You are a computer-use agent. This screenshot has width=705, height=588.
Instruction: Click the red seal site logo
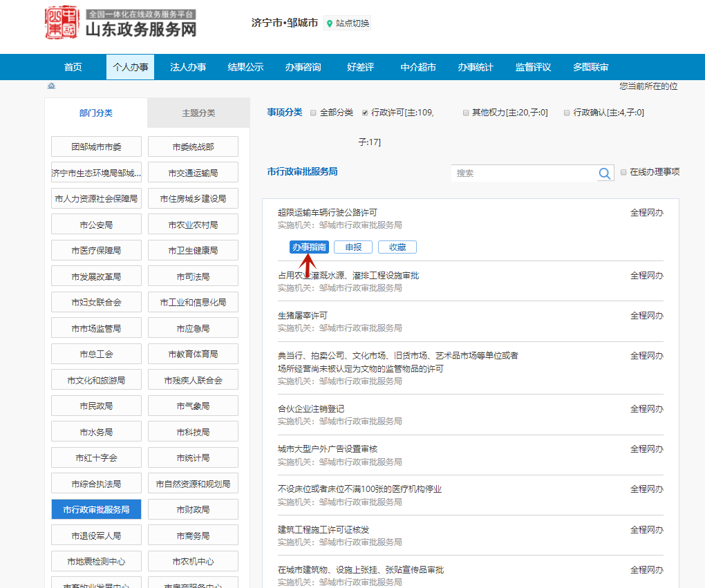tap(62, 23)
